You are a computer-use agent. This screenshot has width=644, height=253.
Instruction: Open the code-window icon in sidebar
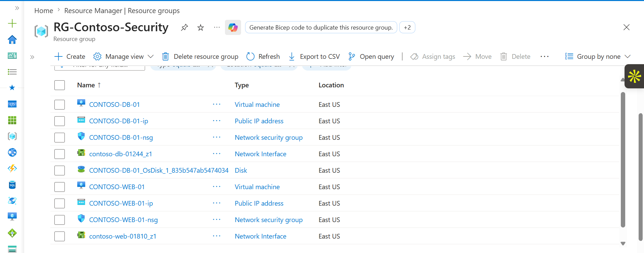click(12, 104)
